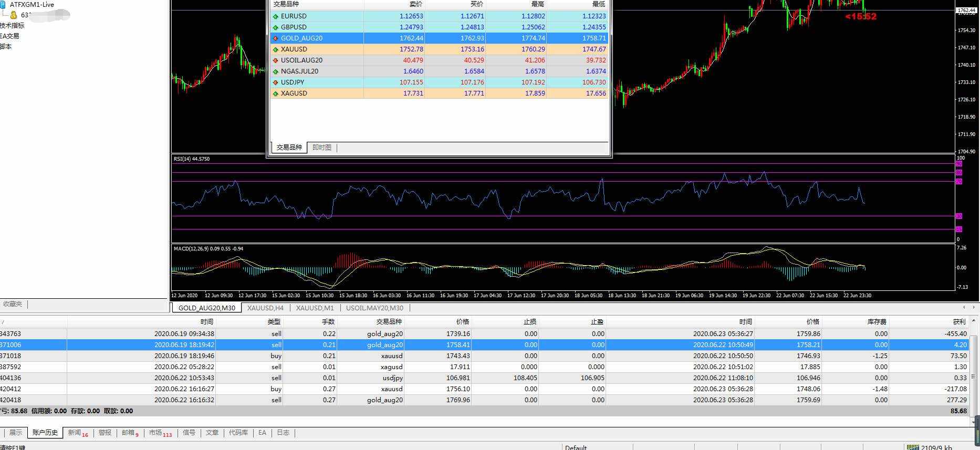
Task: Expand the EA交易 tree node
Action: (9, 36)
